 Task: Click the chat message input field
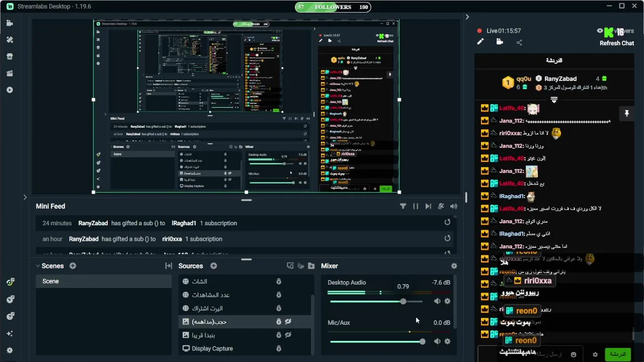click(x=529, y=354)
